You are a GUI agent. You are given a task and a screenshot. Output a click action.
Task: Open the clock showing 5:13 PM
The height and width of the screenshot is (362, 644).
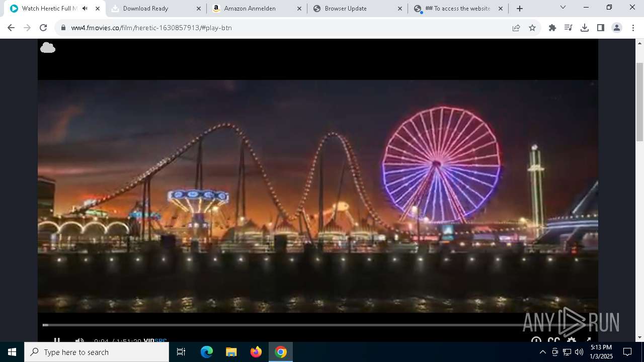pyautogui.click(x=601, y=352)
